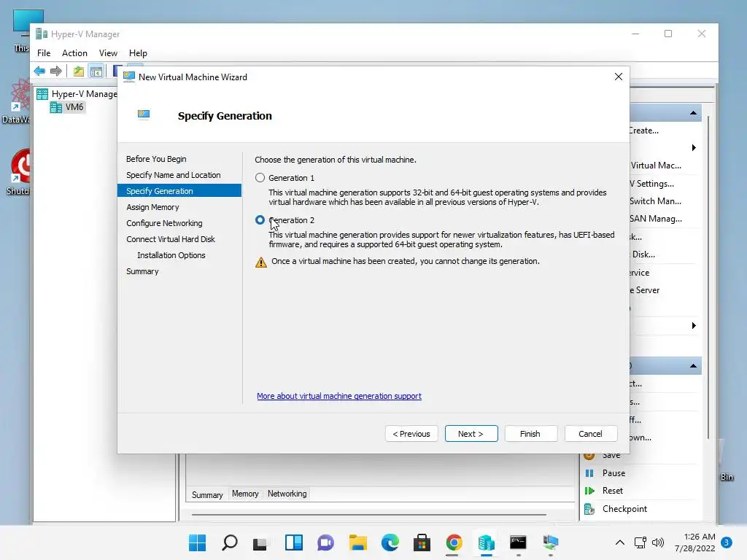The width and height of the screenshot is (747, 560).
Task: Collapse the top Actions pane section
Action: coord(693,113)
